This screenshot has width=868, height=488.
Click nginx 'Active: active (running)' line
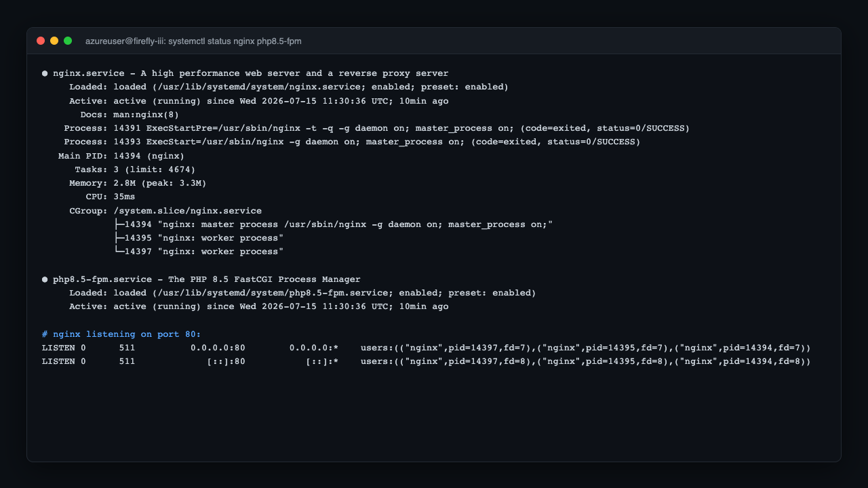pyautogui.click(x=259, y=101)
